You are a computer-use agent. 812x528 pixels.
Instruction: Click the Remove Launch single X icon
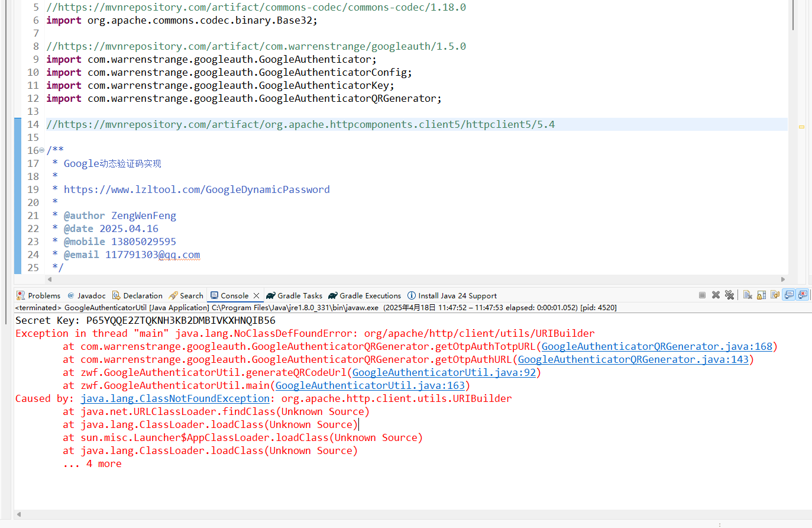(x=716, y=295)
